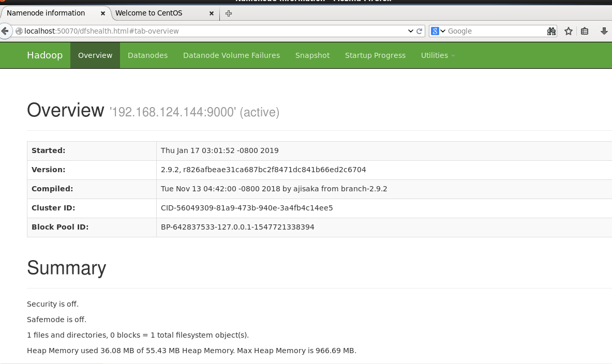Close the Namenode information tab
Screen dimensions: 612x364
(x=102, y=13)
